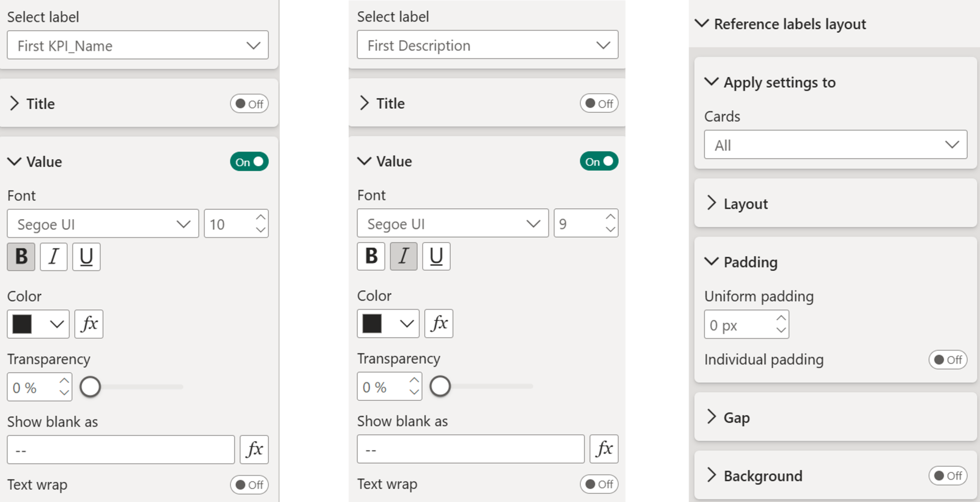Open color swatch picker in KPI_Name panel

(38, 324)
